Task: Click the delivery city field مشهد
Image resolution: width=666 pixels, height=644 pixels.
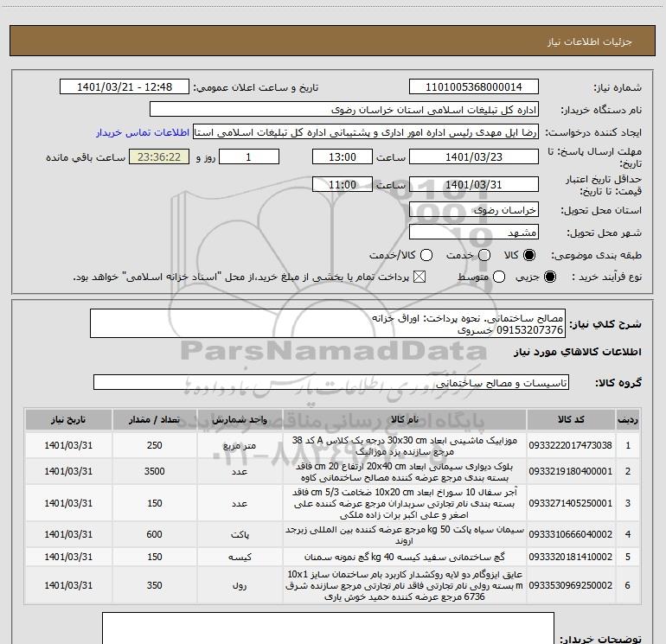Action: [474, 233]
